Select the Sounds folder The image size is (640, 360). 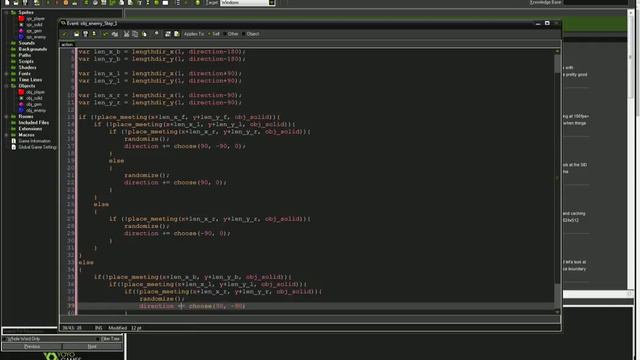coord(27,43)
